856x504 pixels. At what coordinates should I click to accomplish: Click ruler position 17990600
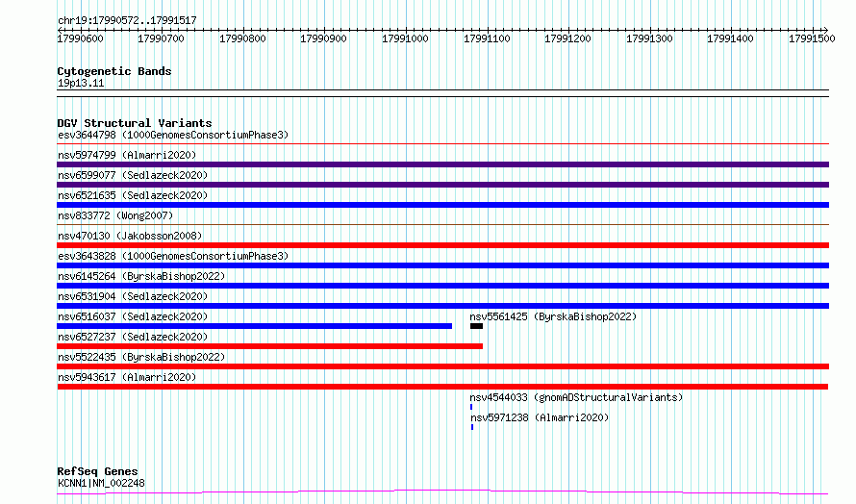point(80,38)
